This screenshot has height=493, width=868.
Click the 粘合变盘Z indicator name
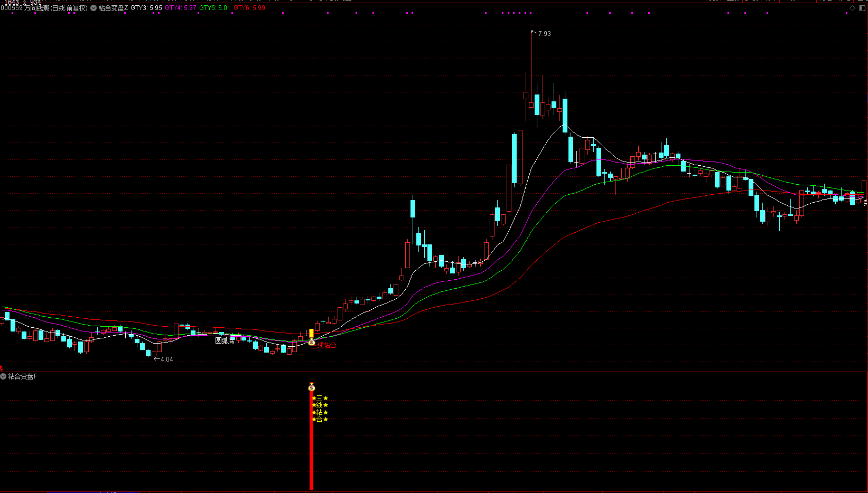point(113,8)
